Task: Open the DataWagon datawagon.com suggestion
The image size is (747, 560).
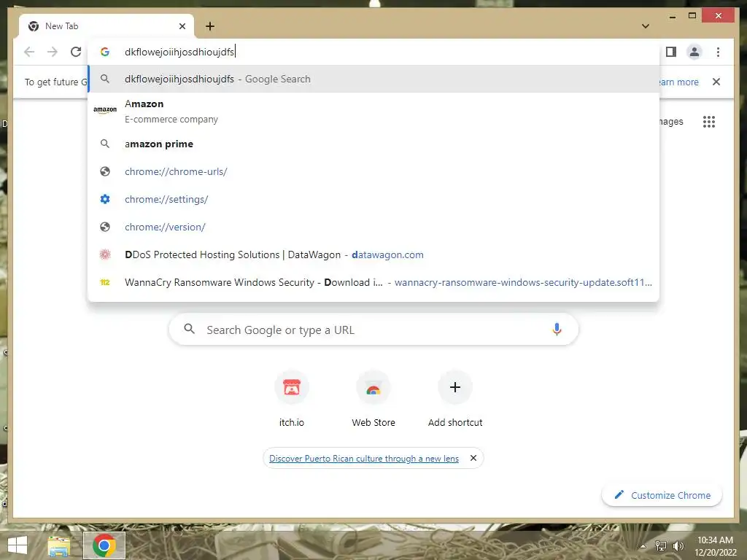Action: point(373,254)
